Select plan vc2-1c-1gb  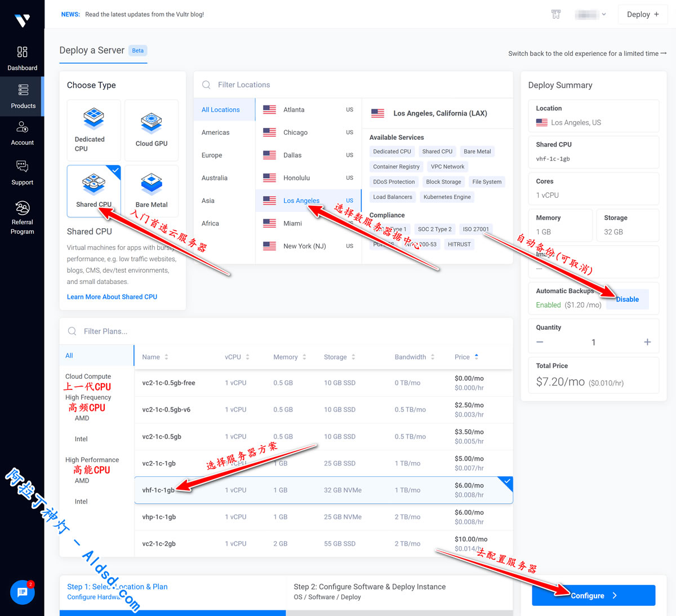(x=323, y=463)
